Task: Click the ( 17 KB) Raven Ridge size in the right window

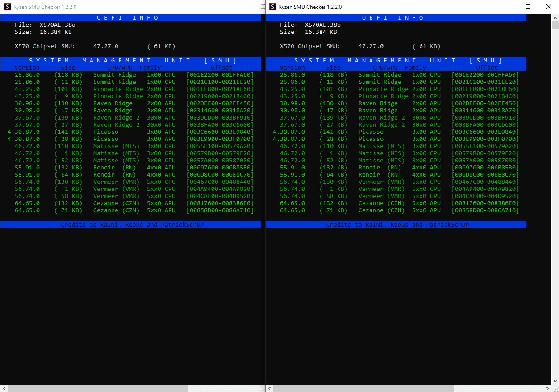Action: click(x=334, y=111)
